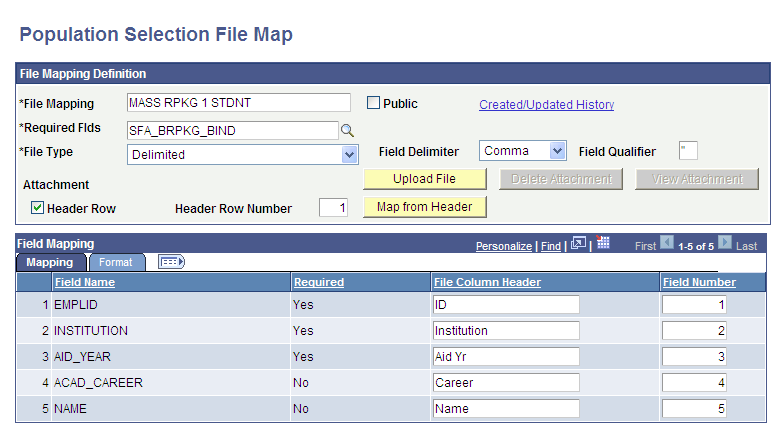This screenshot has width=772, height=439.
Task: Click the Map from Header button
Action: point(424,207)
